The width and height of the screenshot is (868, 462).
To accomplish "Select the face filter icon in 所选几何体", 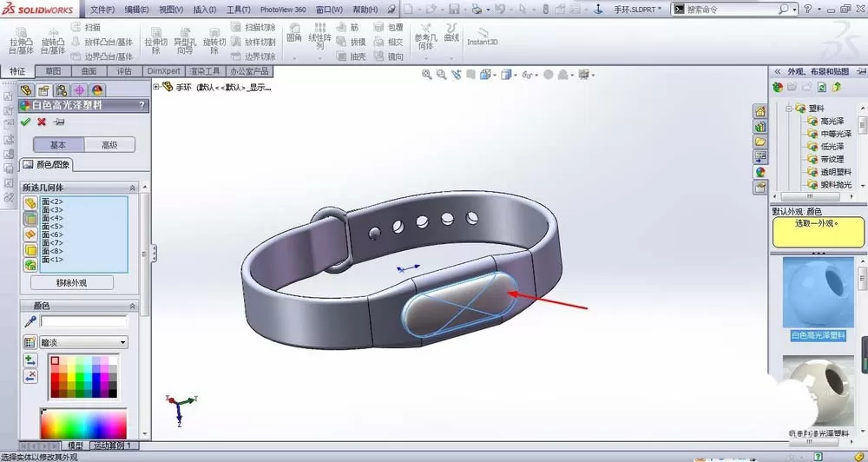I will pyautogui.click(x=30, y=219).
